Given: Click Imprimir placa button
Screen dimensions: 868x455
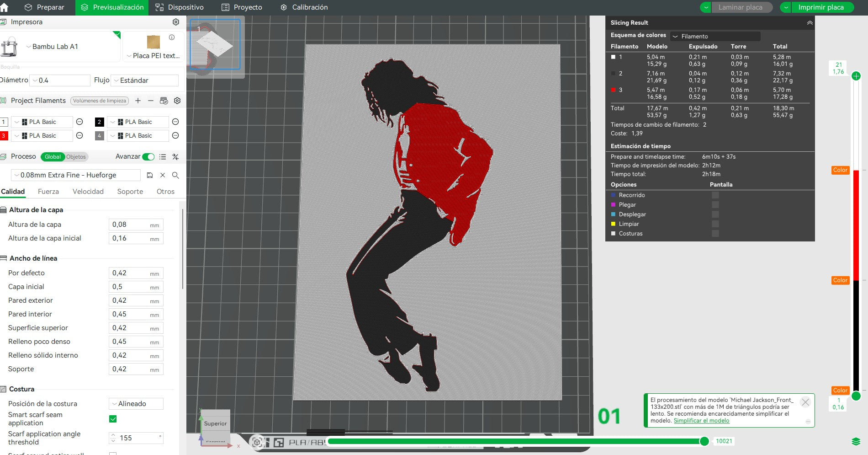Looking at the screenshot, I should coord(822,7).
